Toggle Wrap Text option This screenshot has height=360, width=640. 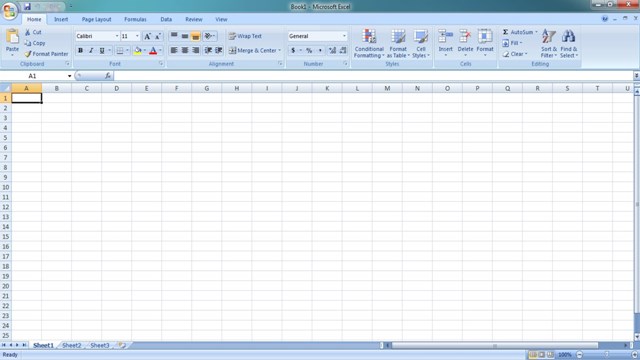(245, 36)
